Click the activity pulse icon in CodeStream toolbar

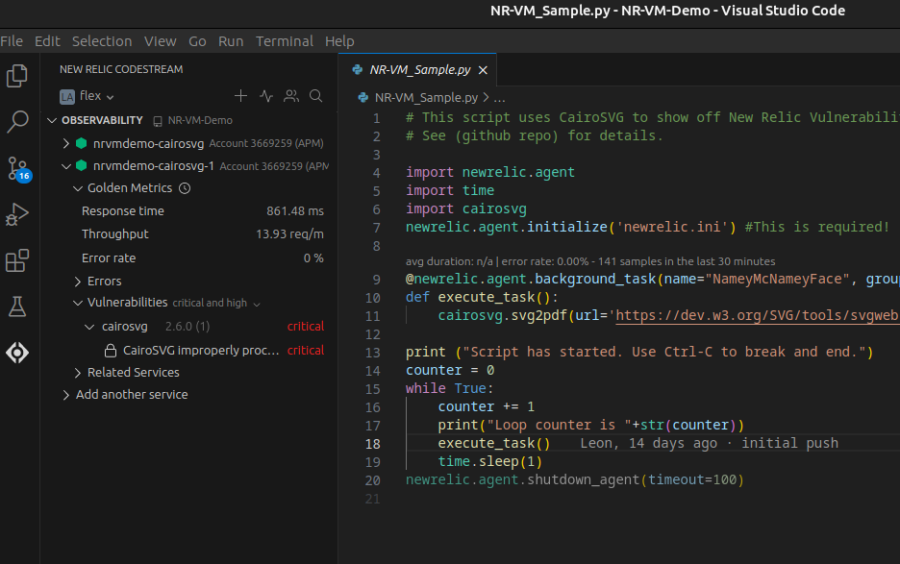tap(266, 96)
